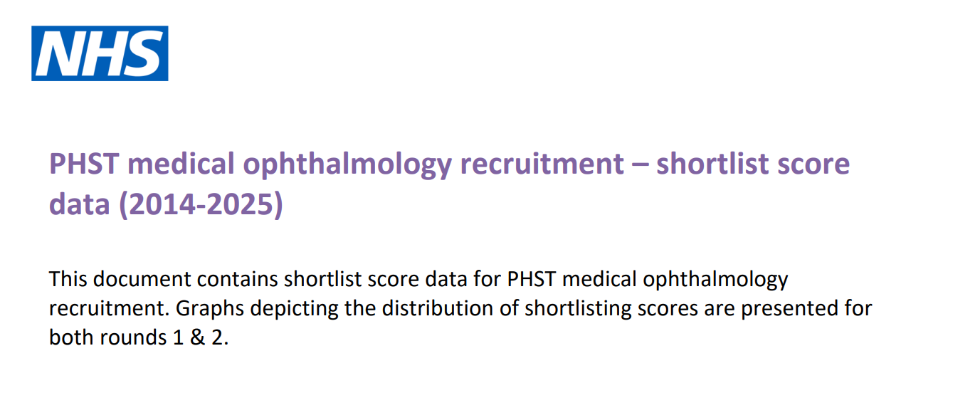This screenshot has width=980, height=420.
Task: Click the '(2014-2025)' year range
Action: 200,206
